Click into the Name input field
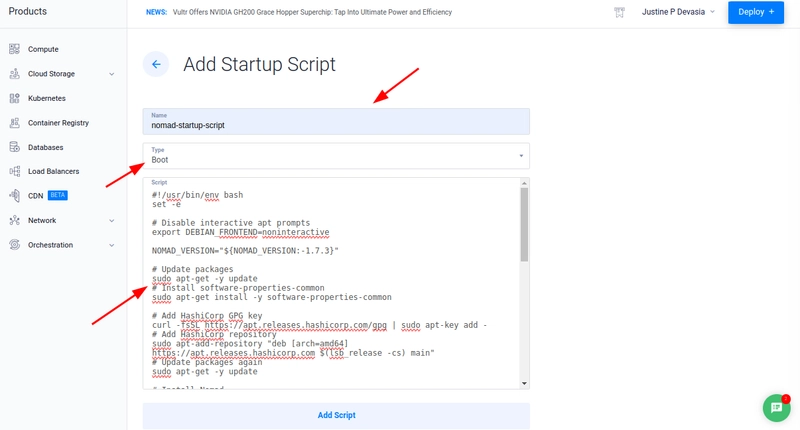This screenshot has height=430, width=800. [336, 121]
